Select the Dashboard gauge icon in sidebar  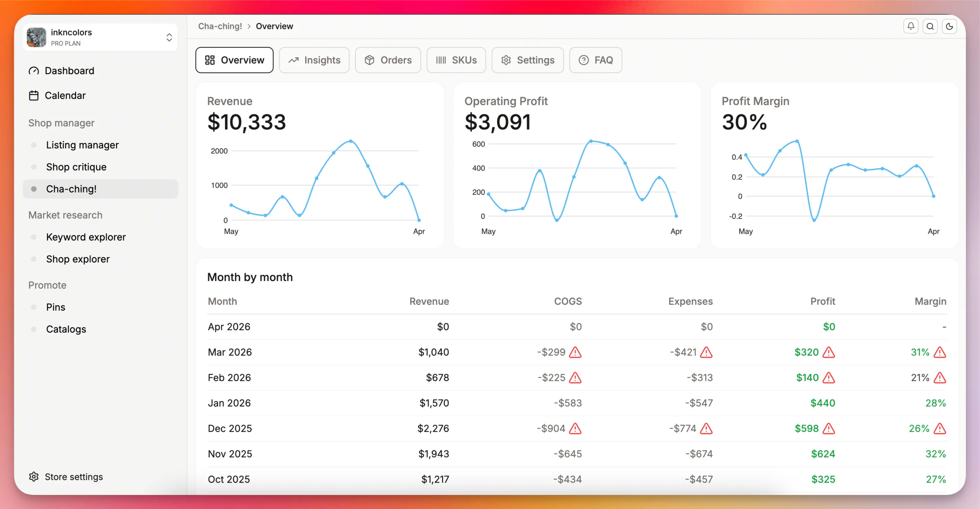(34, 70)
